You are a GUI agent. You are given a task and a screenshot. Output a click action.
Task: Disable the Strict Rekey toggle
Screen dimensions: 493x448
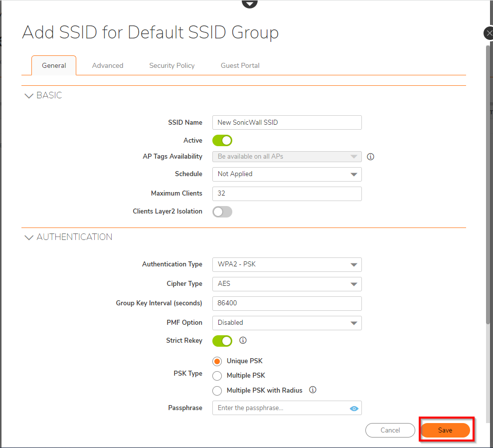pos(222,341)
